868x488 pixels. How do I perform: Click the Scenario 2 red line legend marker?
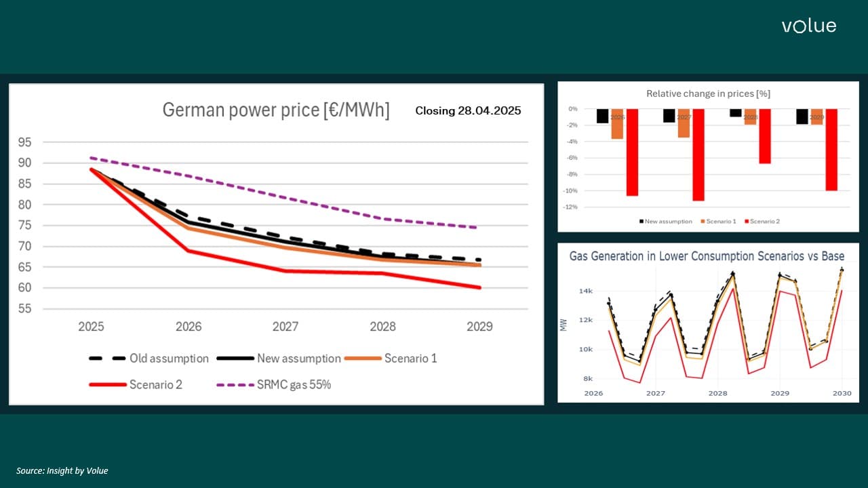[106, 385]
